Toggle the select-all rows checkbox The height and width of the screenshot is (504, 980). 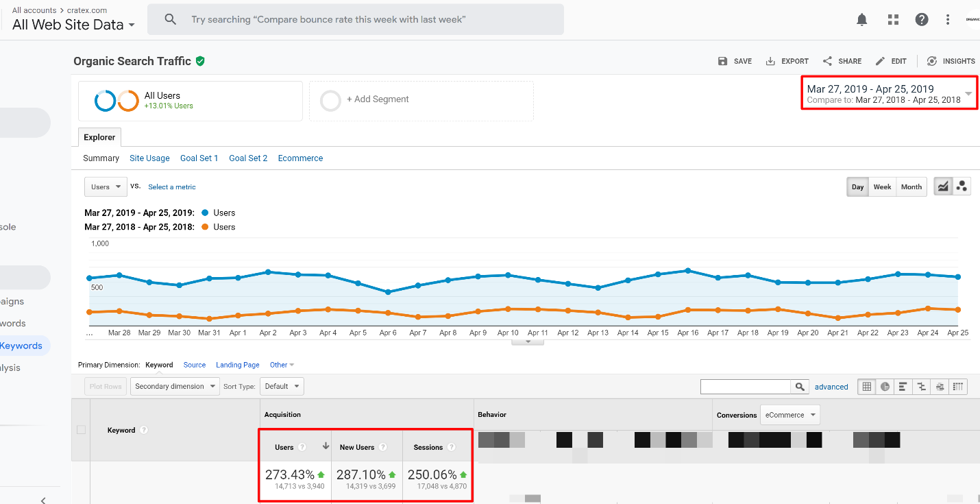[x=81, y=430]
